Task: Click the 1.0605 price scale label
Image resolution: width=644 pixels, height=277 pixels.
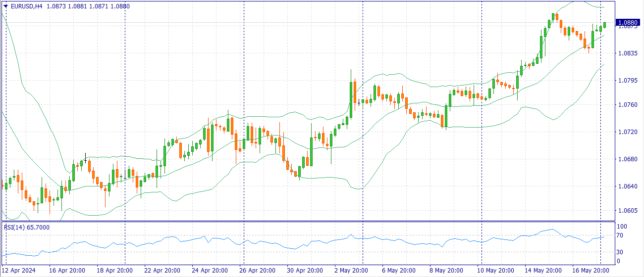Action: [x=629, y=211]
